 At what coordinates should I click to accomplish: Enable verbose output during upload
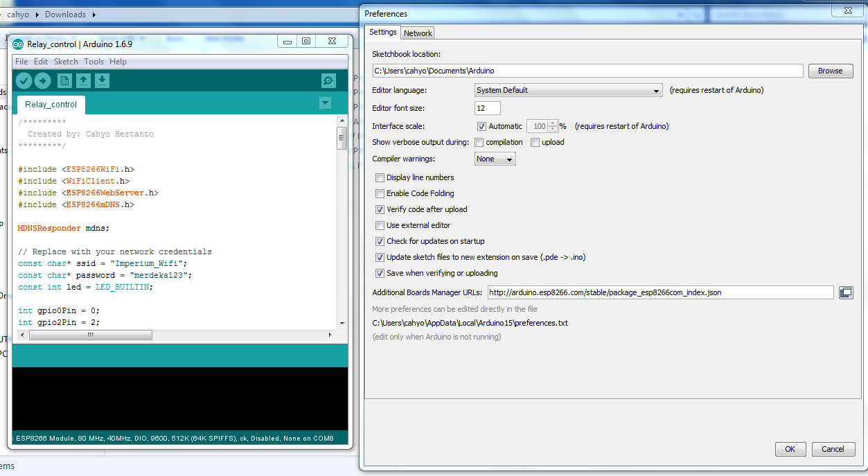pyautogui.click(x=535, y=142)
